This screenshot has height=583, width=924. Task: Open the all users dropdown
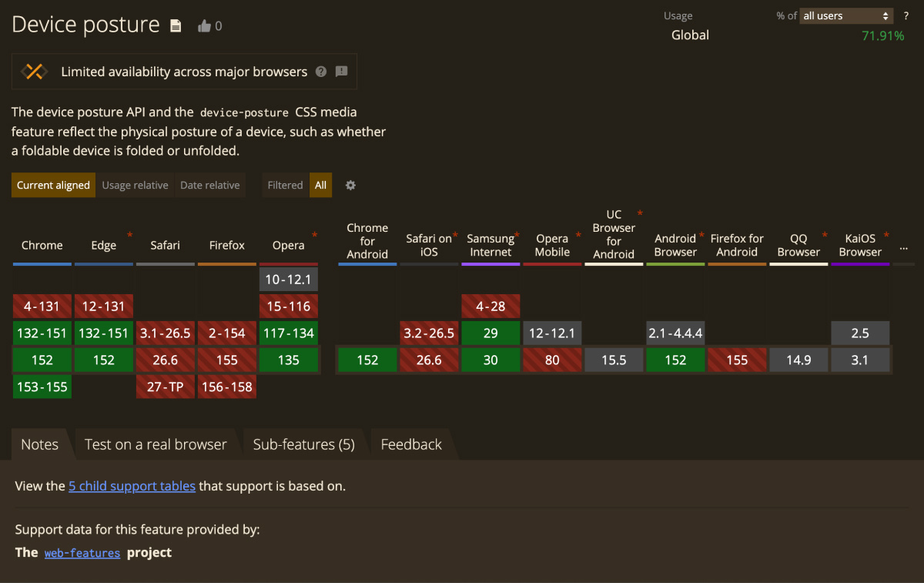pyautogui.click(x=846, y=15)
